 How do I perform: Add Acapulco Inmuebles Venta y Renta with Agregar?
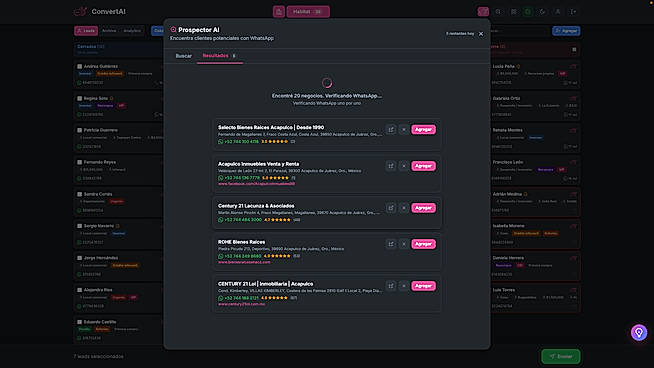pyautogui.click(x=423, y=166)
